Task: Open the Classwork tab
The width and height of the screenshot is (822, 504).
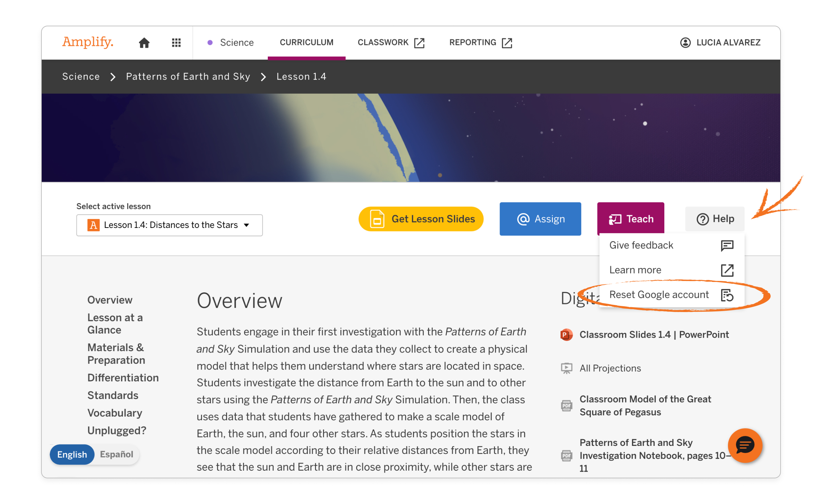Action: 383,42
